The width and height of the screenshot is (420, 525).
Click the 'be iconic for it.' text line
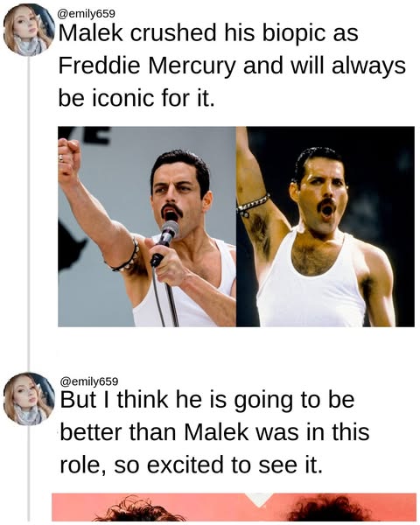coord(136,98)
